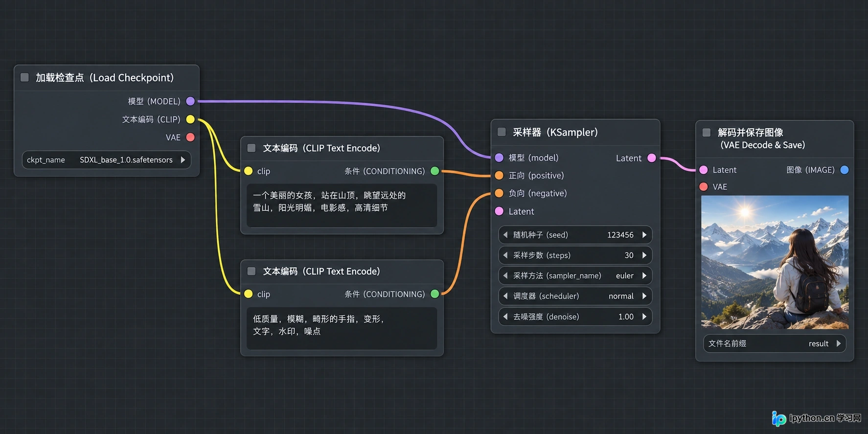Switch to the previous sampler_name option
The width and height of the screenshot is (868, 434).
point(505,275)
